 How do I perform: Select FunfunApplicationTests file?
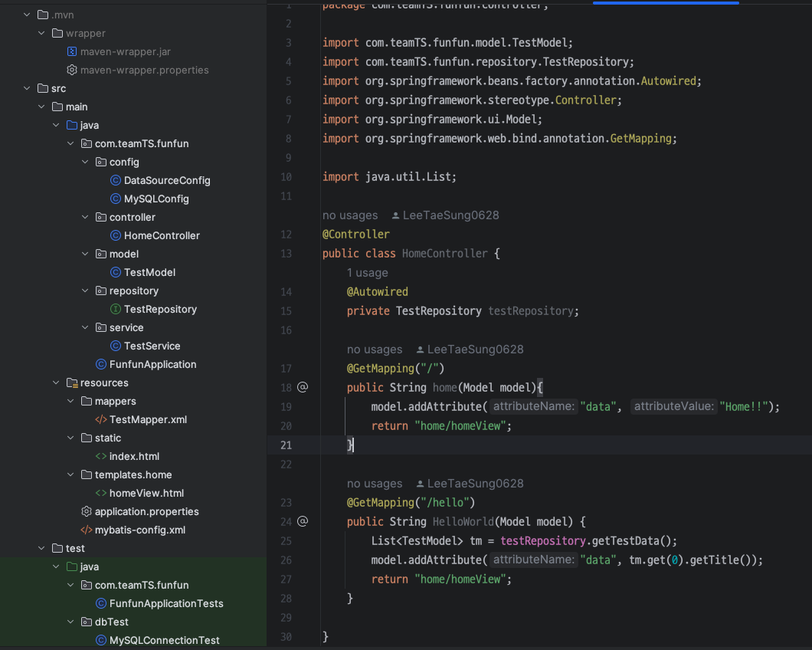click(x=166, y=603)
